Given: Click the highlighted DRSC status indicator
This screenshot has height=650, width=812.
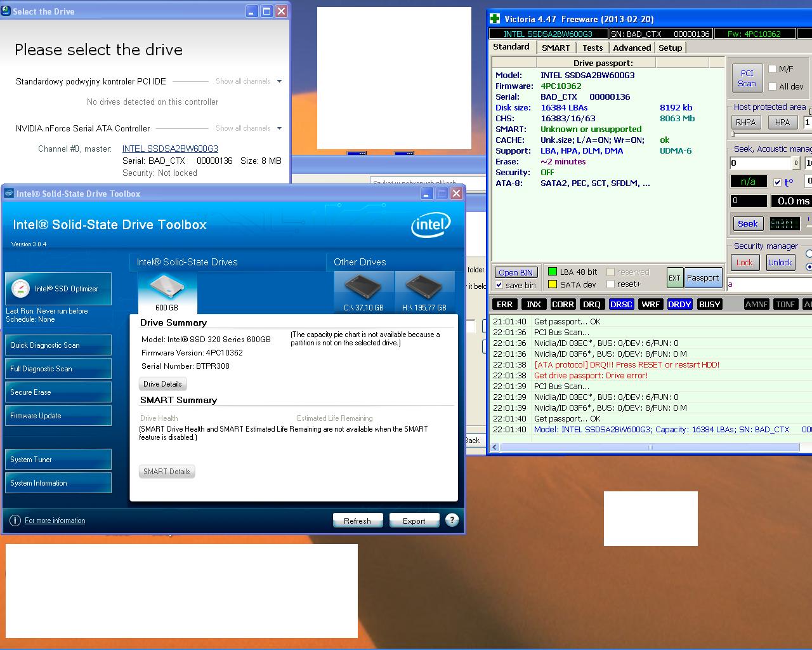Looking at the screenshot, I should coord(621,305).
